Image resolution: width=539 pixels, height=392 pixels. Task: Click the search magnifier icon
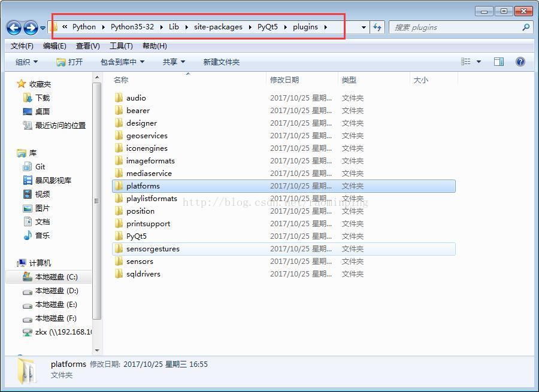click(526, 27)
